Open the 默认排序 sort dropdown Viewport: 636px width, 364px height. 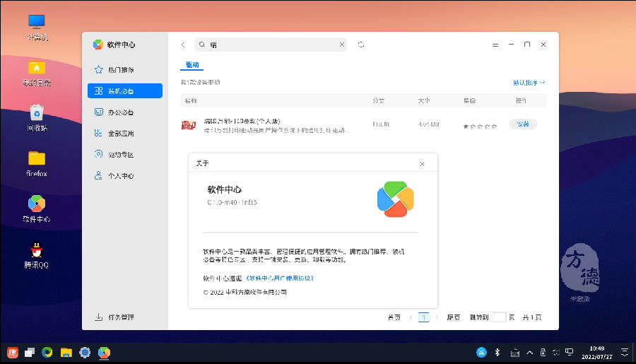[x=529, y=83]
